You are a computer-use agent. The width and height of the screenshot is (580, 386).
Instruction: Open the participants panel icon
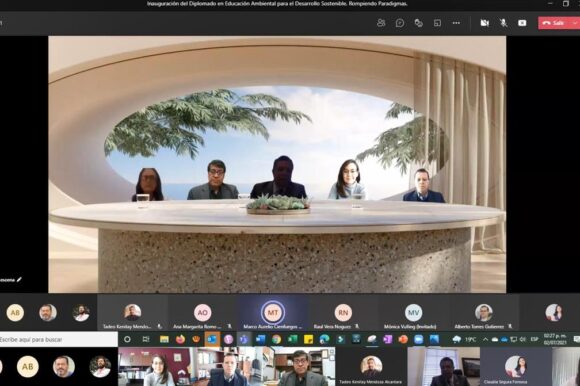coord(381,23)
